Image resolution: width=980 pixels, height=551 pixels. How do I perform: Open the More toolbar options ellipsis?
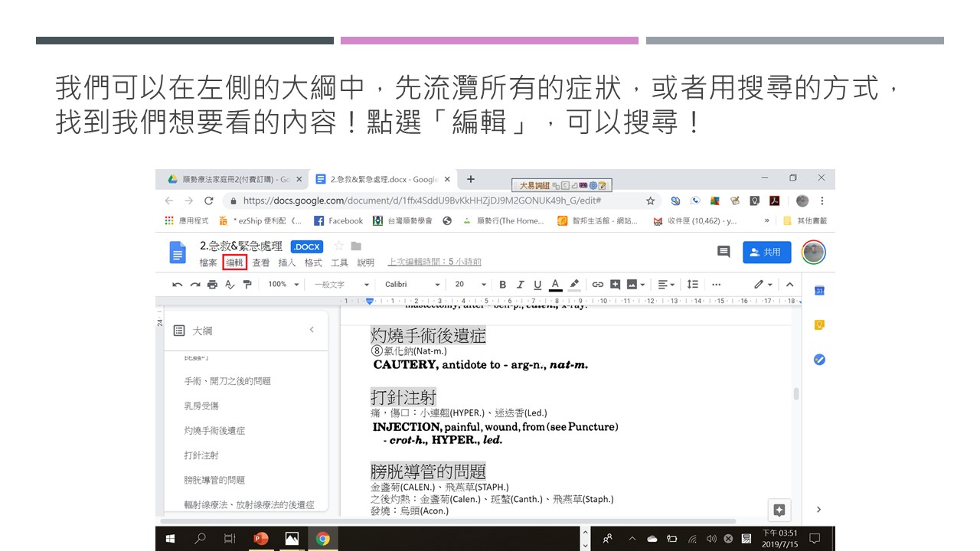[x=716, y=284]
